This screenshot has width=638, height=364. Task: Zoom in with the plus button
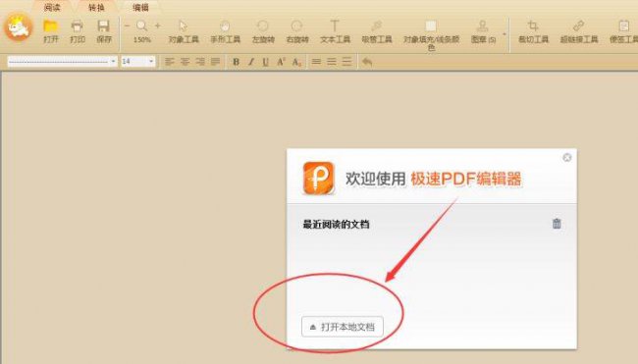(157, 26)
